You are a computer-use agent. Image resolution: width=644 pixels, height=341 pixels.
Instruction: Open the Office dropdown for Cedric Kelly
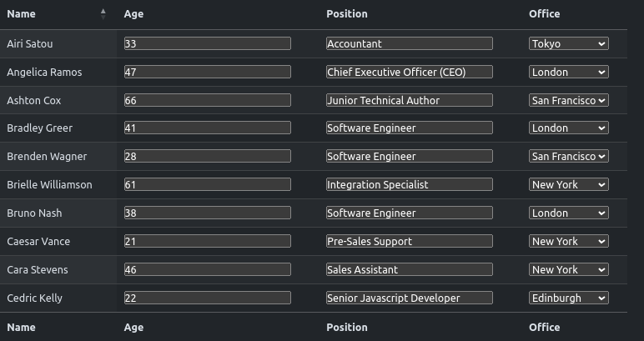pyautogui.click(x=568, y=298)
